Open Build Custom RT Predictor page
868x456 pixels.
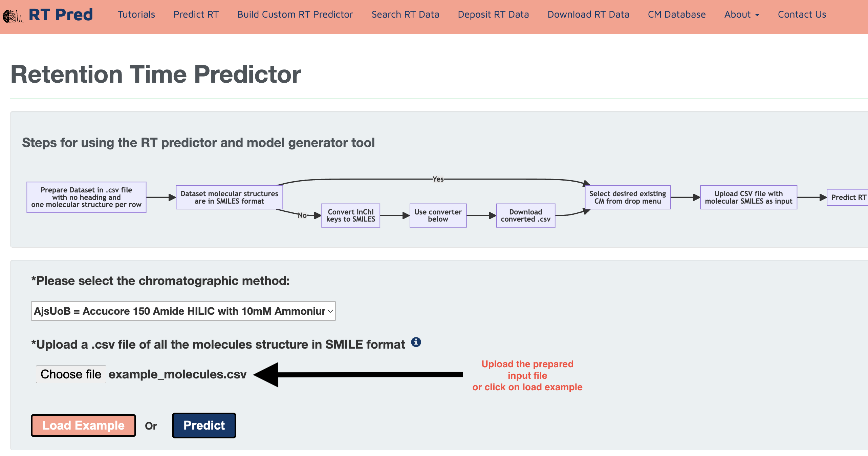(295, 15)
